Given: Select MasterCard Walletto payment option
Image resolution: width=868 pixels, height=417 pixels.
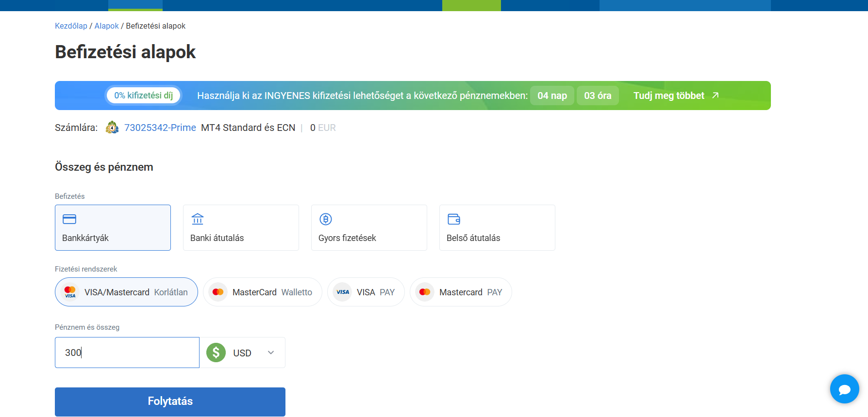Looking at the screenshot, I should click(262, 292).
